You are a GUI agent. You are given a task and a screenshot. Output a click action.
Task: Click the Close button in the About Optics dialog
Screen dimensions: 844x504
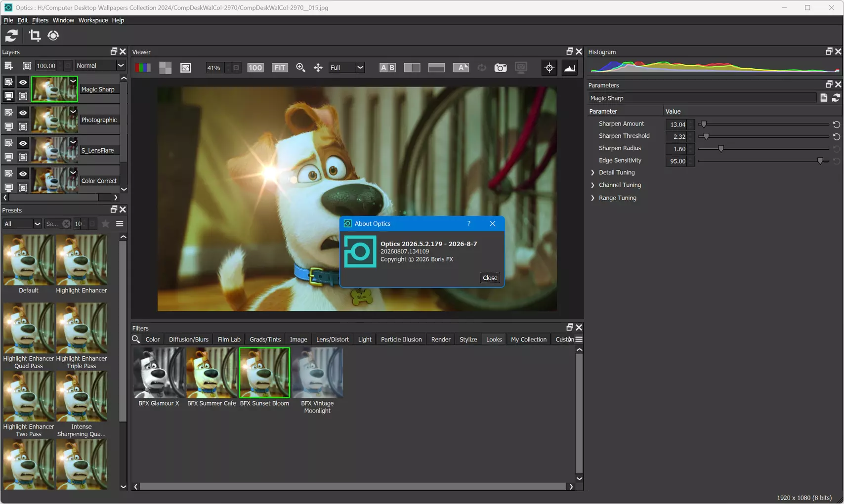490,278
